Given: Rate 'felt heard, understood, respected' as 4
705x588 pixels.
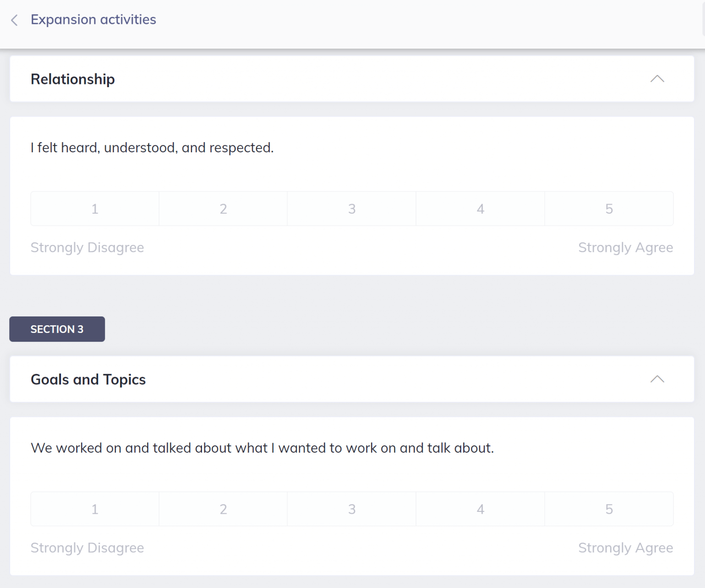Looking at the screenshot, I should click(x=481, y=209).
